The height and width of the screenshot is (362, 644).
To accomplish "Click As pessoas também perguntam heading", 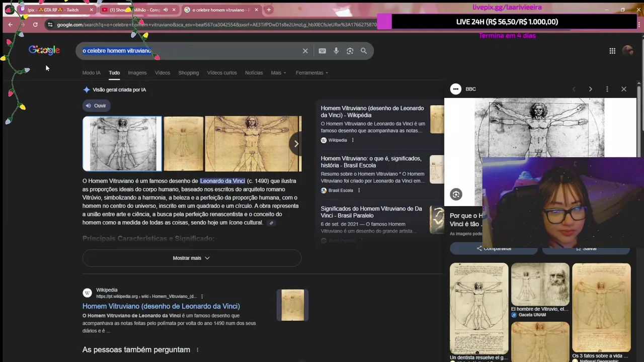I will click(136, 350).
